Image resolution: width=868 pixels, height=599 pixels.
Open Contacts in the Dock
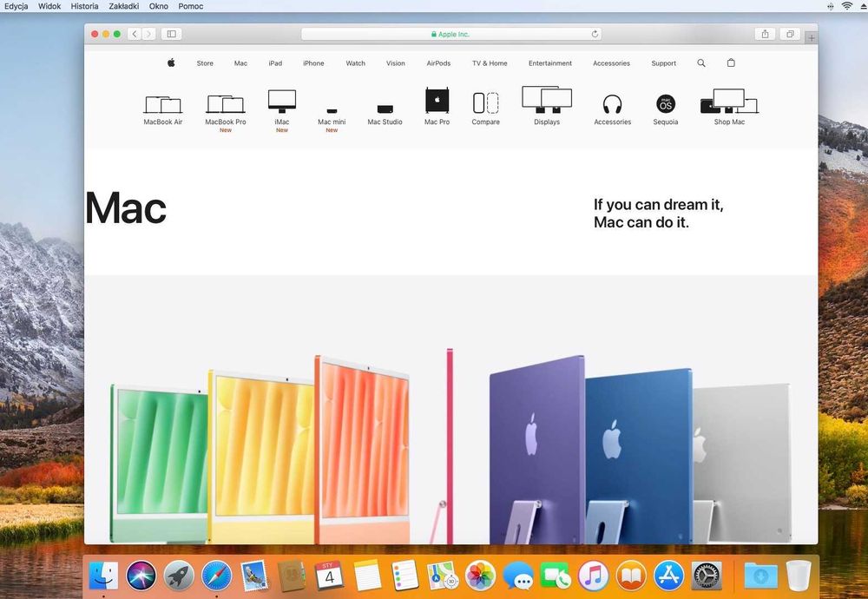pyautogui.click(x=292, y=576)
